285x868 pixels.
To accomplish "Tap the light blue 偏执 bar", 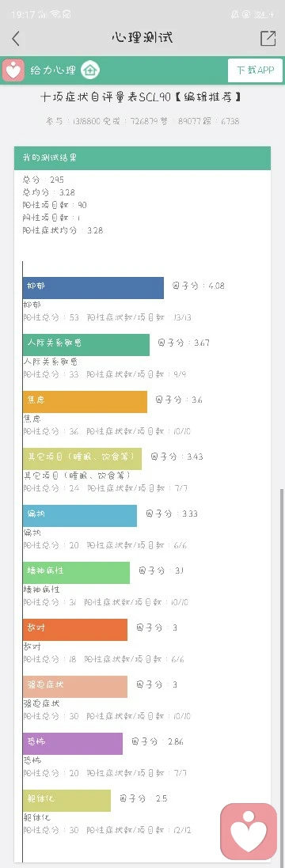I will (x=80, y=515).
